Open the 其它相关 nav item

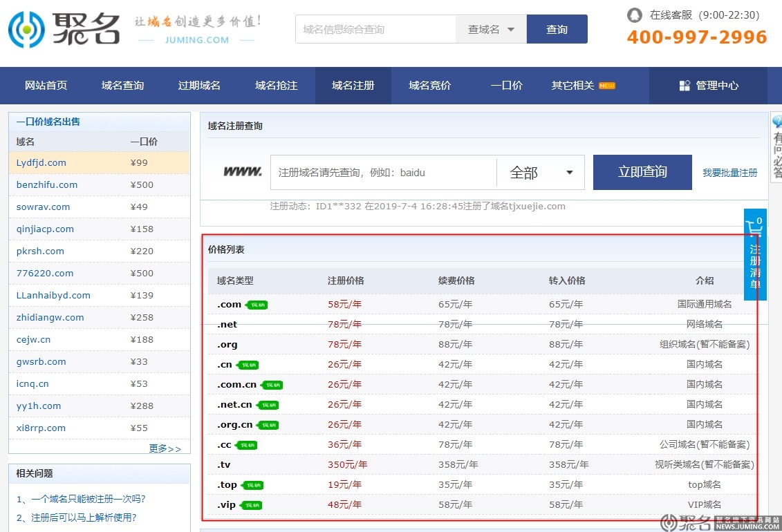click(573, 86)
